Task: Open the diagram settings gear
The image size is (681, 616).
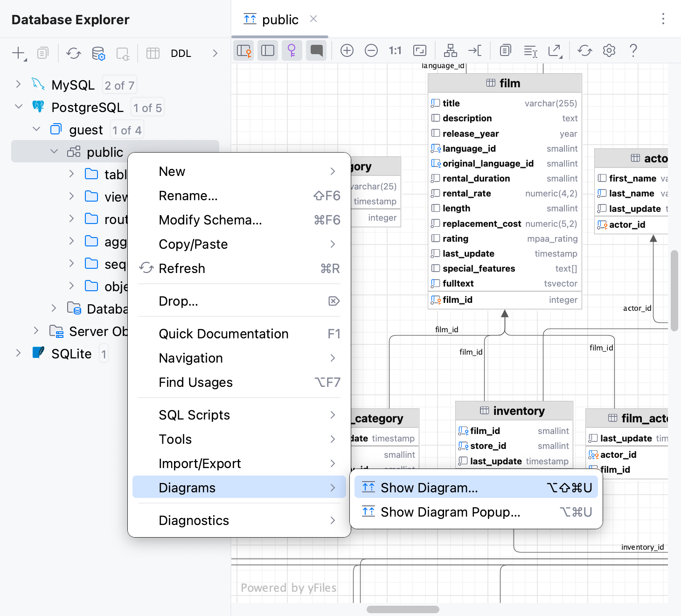Action: [609, 50]
